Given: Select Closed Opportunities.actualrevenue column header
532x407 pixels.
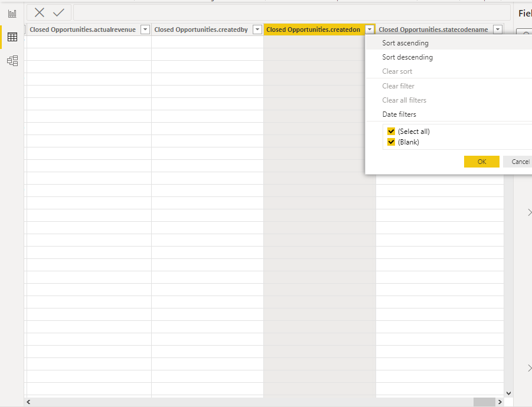Looking at the screenshot, I should point(83,29).
